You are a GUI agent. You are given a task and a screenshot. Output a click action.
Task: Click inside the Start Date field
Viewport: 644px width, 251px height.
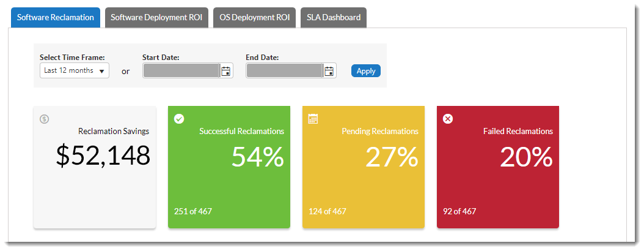(181, 71)
